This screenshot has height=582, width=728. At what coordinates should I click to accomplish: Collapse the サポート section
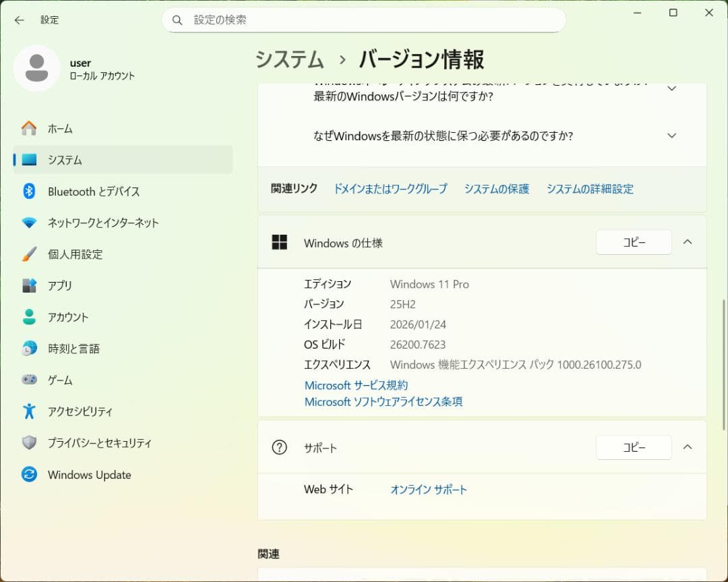[x=688, y=446]
